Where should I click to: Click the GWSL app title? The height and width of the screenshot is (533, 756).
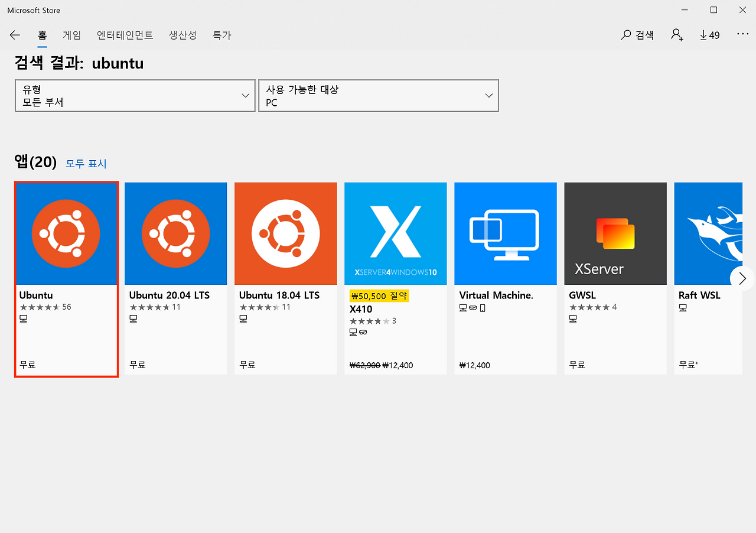pyautogui.click(x=583, y=295)
